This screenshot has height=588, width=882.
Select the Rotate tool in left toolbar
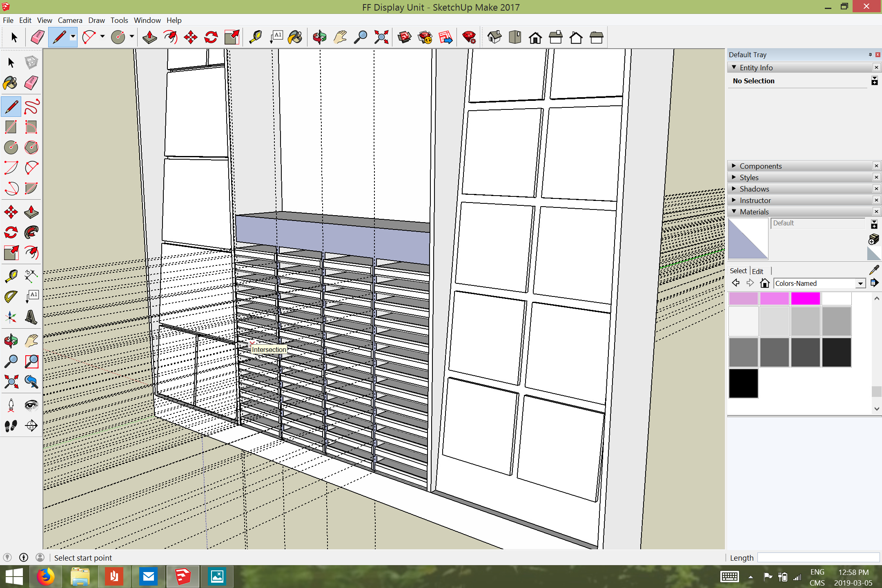11,232
